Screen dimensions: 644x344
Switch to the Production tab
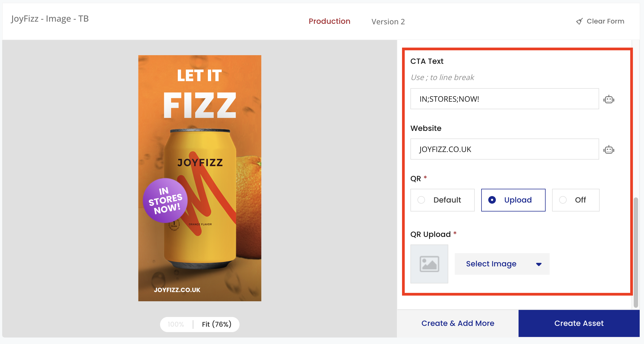click(x=329, y=21)
